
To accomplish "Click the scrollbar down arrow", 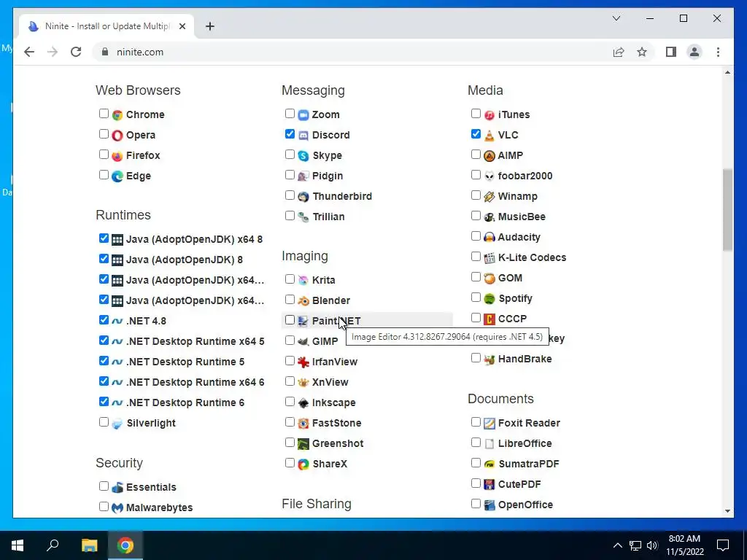I will [727, 511].
